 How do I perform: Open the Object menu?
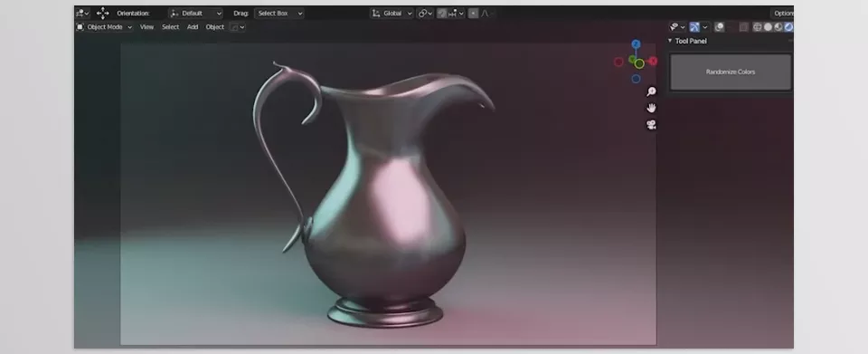(215, 27)
